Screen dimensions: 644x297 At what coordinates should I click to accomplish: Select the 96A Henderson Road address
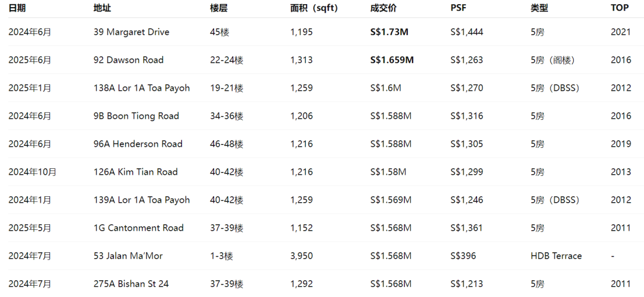138,144
